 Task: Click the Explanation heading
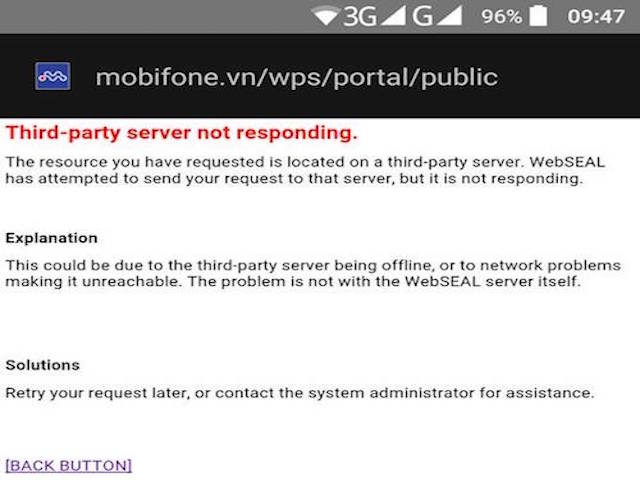[x=52, y=238]
